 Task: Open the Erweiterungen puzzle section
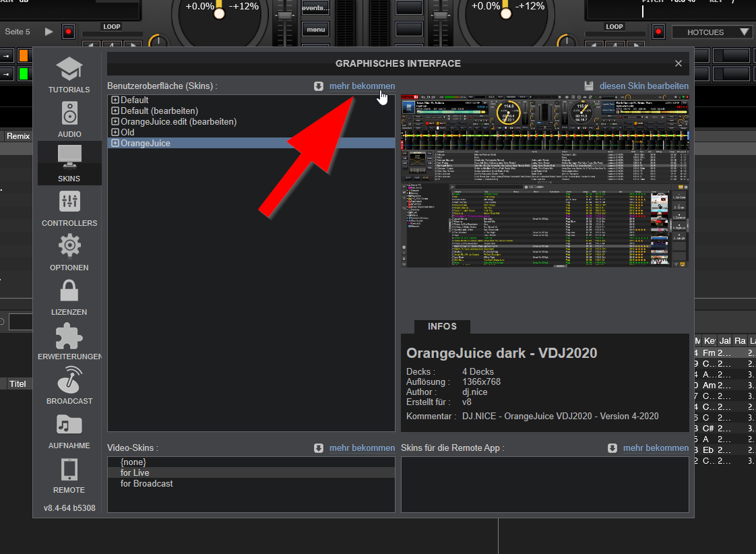pos(69,342)
